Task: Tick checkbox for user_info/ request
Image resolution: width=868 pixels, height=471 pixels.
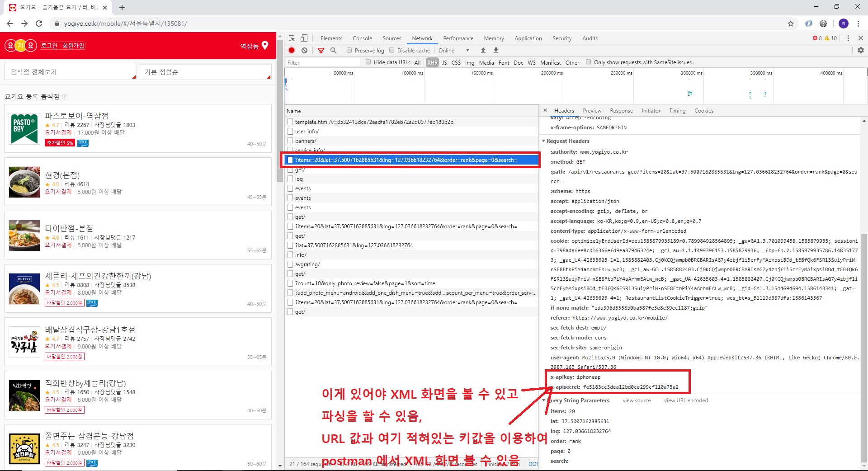Action: [x=290, y=132]
